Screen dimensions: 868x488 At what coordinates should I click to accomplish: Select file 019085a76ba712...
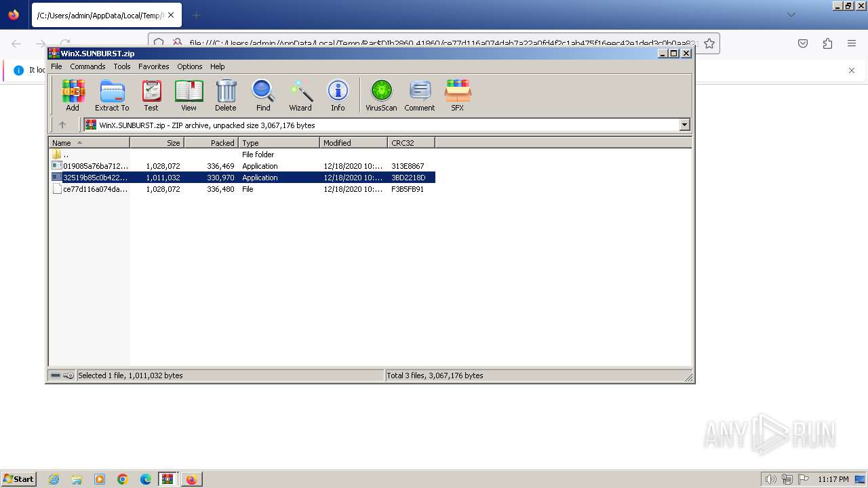click(x=242, y=166)
